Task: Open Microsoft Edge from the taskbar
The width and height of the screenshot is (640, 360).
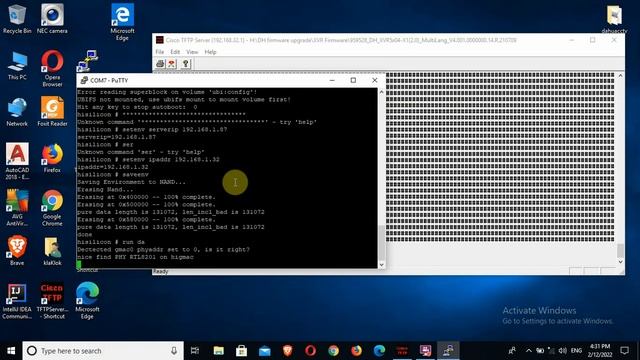Action: click(379, 351)
